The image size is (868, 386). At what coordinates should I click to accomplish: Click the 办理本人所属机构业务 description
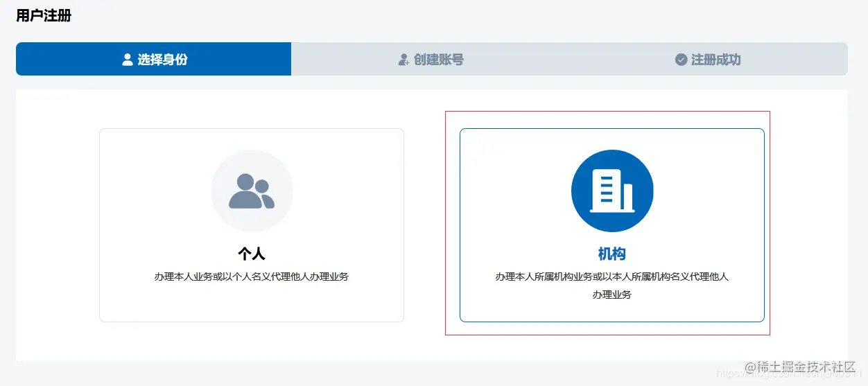point(612,286)
